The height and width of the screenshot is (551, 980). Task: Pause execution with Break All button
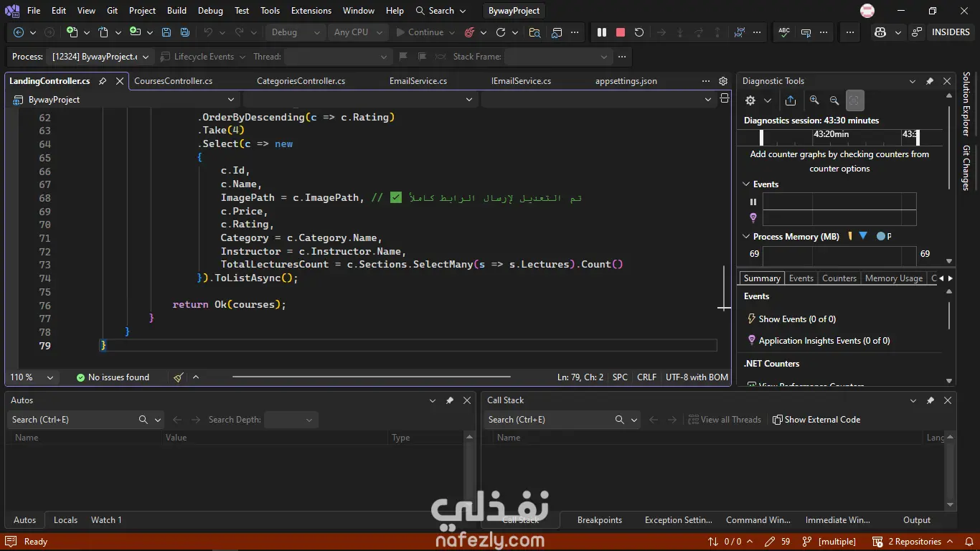click(602, 32)
